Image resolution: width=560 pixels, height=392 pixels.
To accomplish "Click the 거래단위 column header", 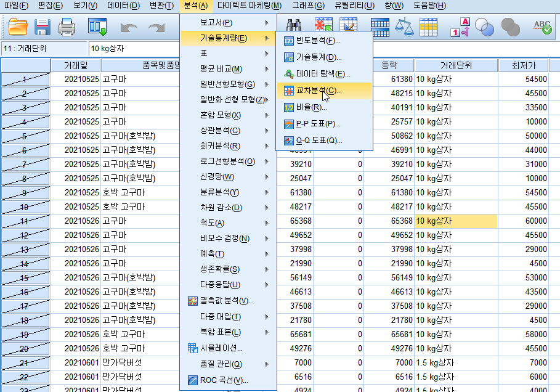I will coord(456,65).
